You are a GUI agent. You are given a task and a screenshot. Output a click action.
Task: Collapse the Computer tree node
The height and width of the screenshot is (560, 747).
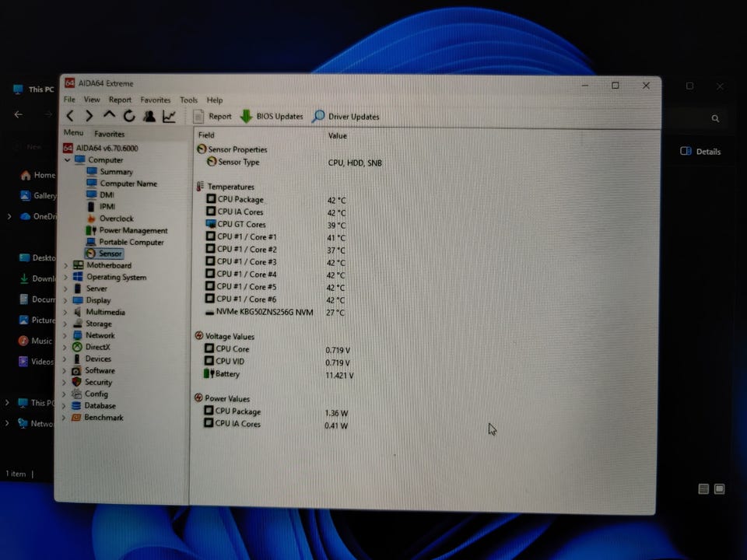pyautogui.click(x=67, y=160)
